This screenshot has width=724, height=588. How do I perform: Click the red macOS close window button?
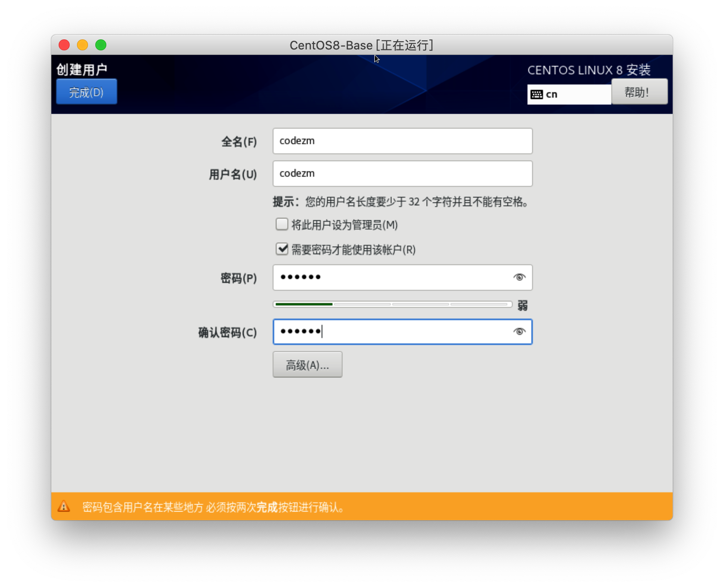click(x=64, y=45)
